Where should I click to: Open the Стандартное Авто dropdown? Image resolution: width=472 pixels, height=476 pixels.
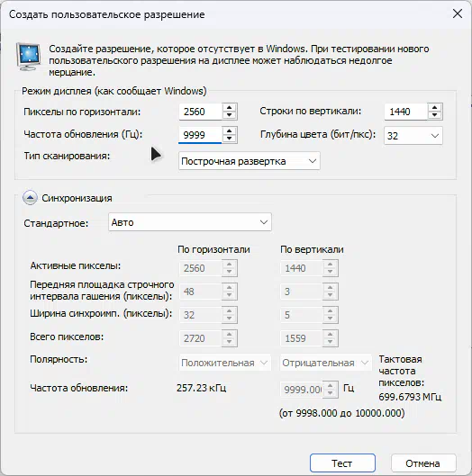[190, 222]
